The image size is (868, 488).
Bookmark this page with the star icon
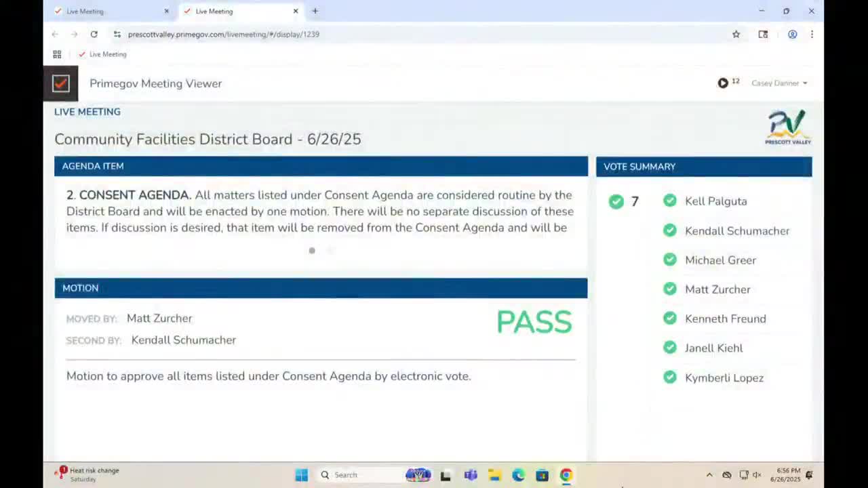[x=736, y=34]
